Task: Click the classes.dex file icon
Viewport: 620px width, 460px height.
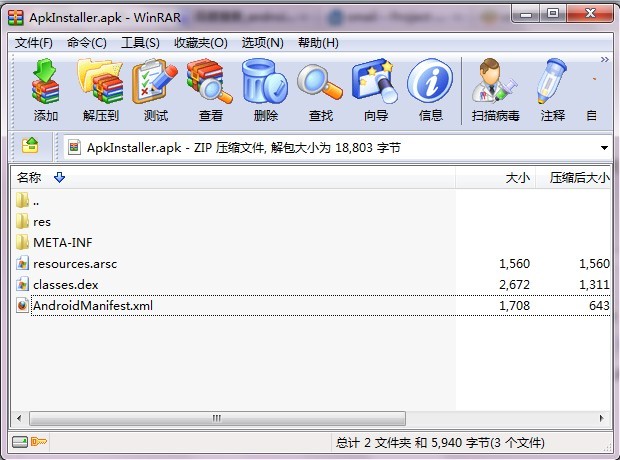Action: click(23, 284)
